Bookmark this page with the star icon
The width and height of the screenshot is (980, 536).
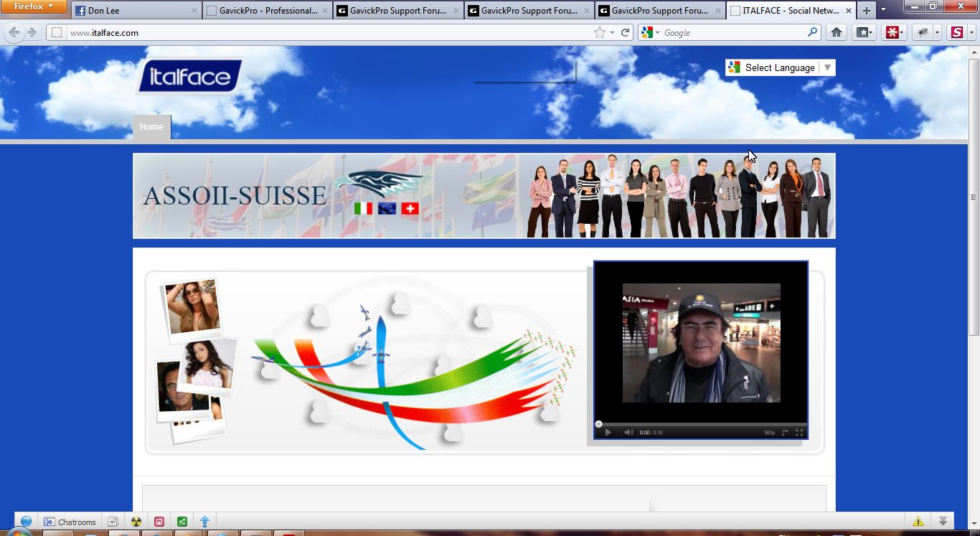pyautogui.click(x=600, y=32)
